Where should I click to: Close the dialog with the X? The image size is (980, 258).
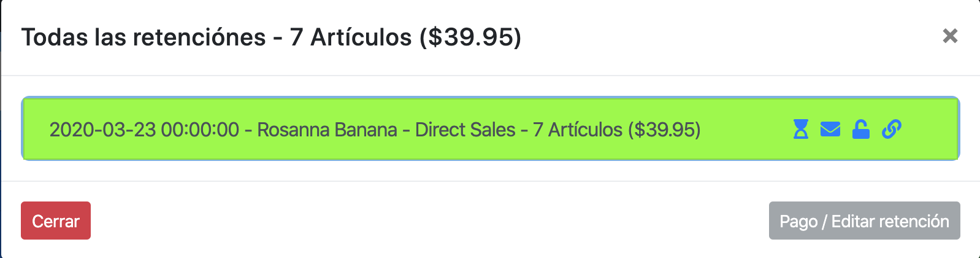(950, 36)
